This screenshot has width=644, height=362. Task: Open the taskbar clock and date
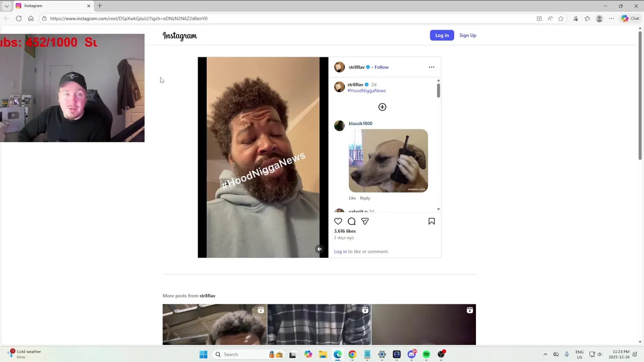click(619, 354)
